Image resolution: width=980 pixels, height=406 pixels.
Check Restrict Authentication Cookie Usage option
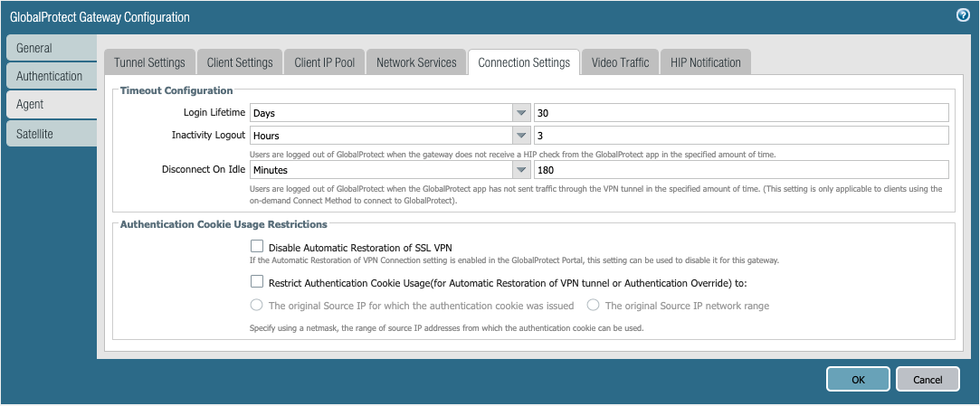pos(257,282)
